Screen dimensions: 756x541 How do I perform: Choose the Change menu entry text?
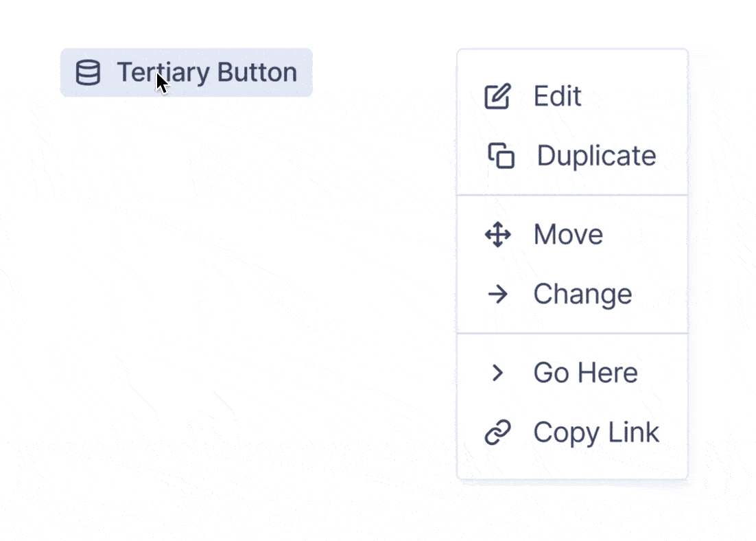[x=582, y=295]
